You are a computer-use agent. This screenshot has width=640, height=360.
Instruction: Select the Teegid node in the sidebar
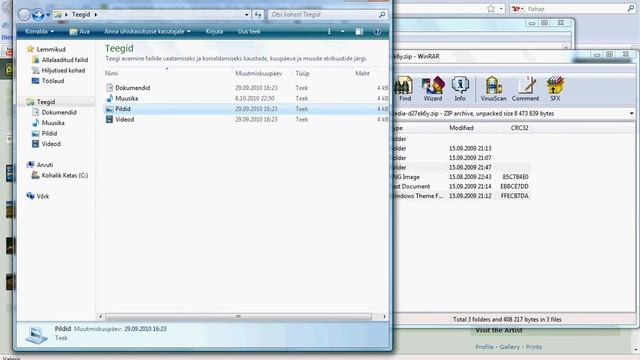(x=41, y=102)
